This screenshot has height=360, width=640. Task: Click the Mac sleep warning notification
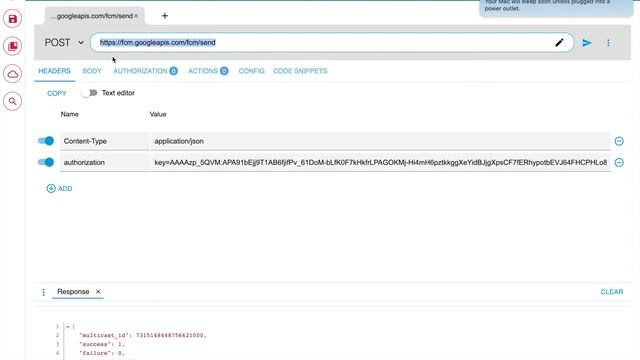tap(556, 7)
